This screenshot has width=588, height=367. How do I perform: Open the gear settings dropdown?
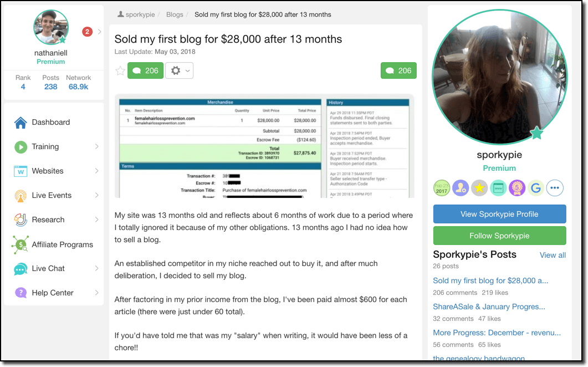click(179, 70)
